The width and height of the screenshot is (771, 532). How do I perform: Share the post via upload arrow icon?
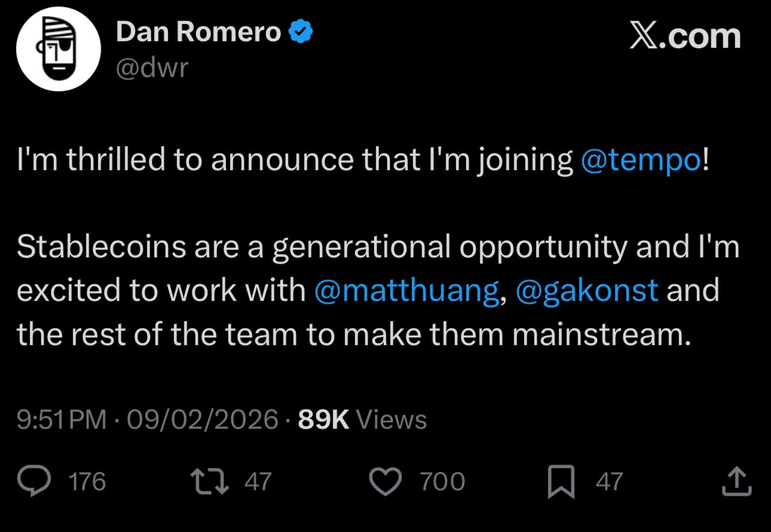[x=737, y=482]
